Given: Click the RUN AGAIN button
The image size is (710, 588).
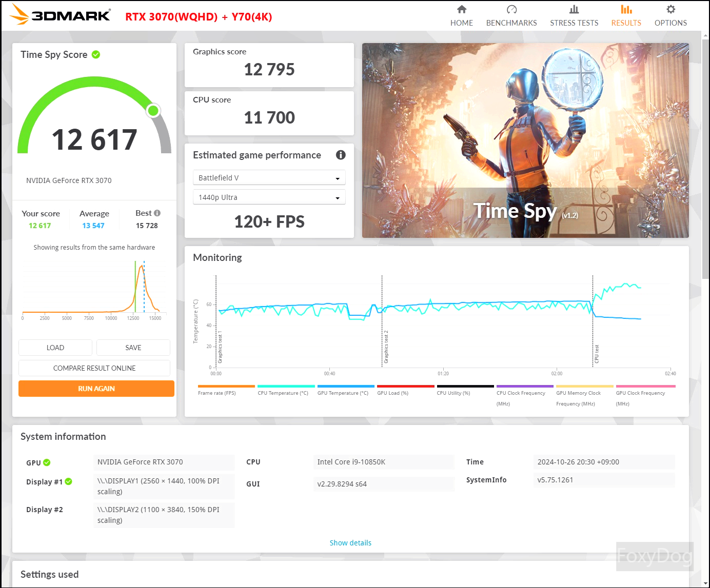Looking at the screenshot, I should coord(96,389).
